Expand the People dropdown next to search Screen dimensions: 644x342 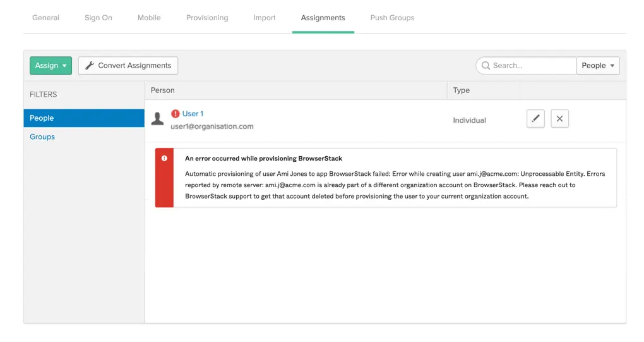(597, 66)
